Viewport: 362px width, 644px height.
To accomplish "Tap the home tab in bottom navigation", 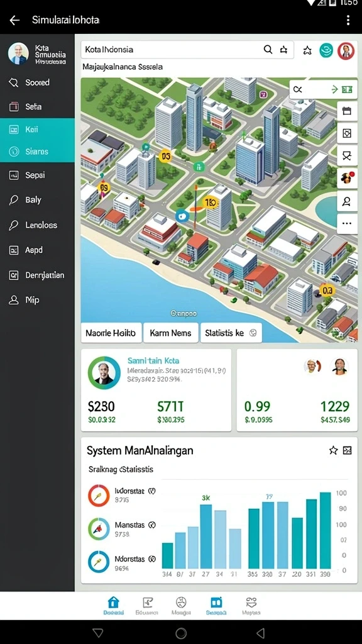I will (x=113, y=606).
